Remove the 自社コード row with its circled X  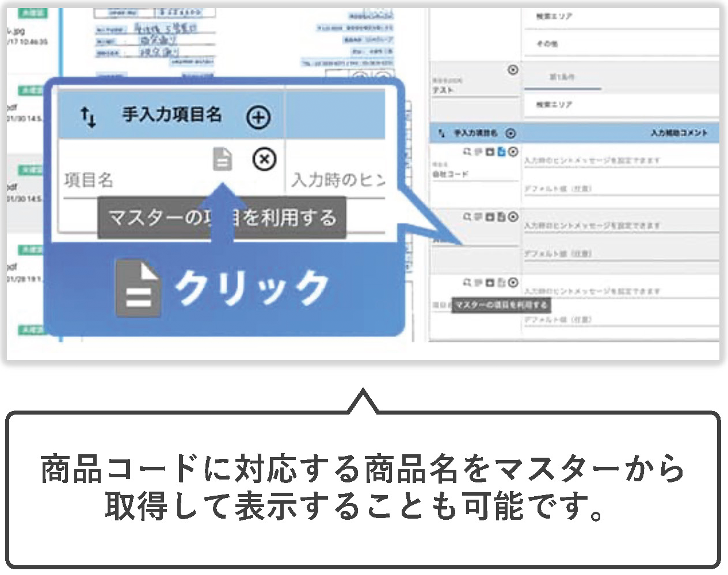[x=513, y=152]
